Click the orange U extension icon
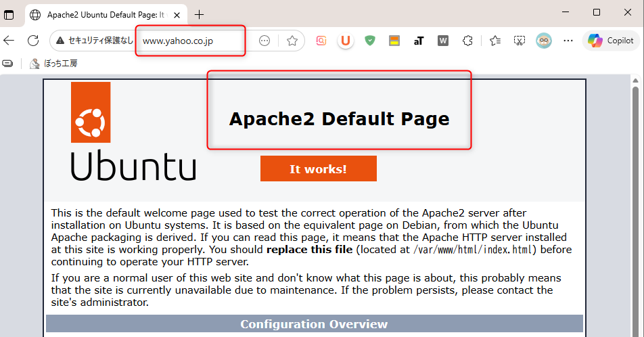Image resolution: width=644 pixels, height=337 pixels. coord(346,41)
